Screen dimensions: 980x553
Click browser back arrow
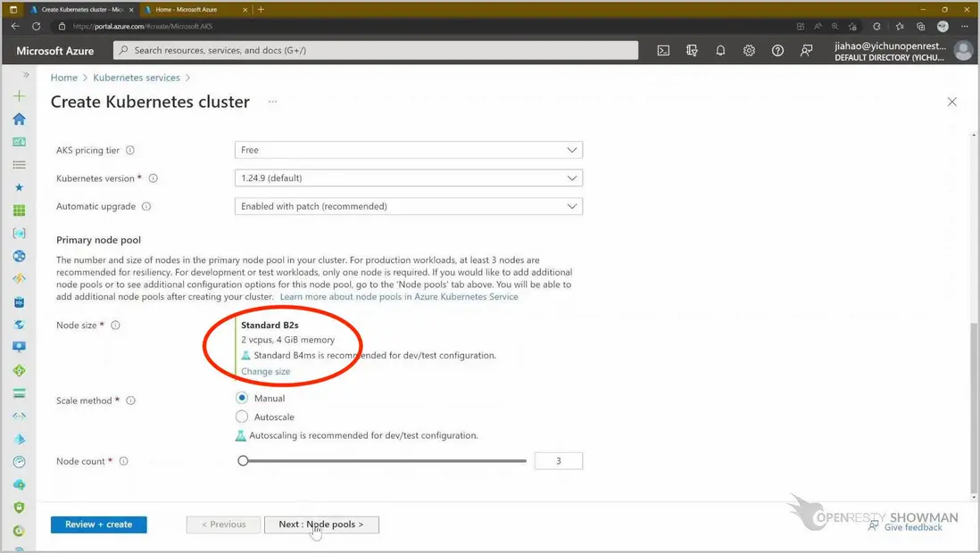pos(15,26)
